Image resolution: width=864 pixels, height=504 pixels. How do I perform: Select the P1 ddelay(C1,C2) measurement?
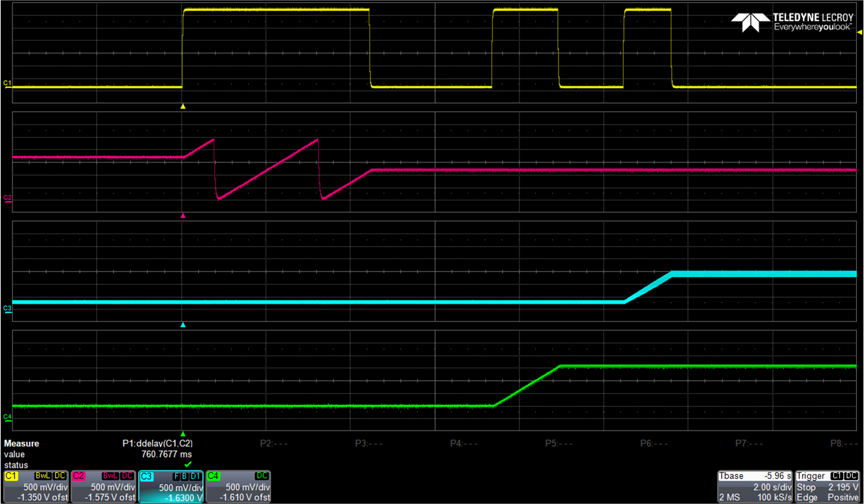coord(157,443)
